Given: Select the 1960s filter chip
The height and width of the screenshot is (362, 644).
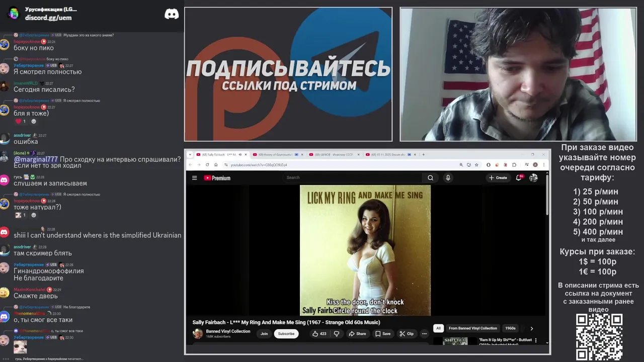Looking at the screenshot, I should 510,328.
